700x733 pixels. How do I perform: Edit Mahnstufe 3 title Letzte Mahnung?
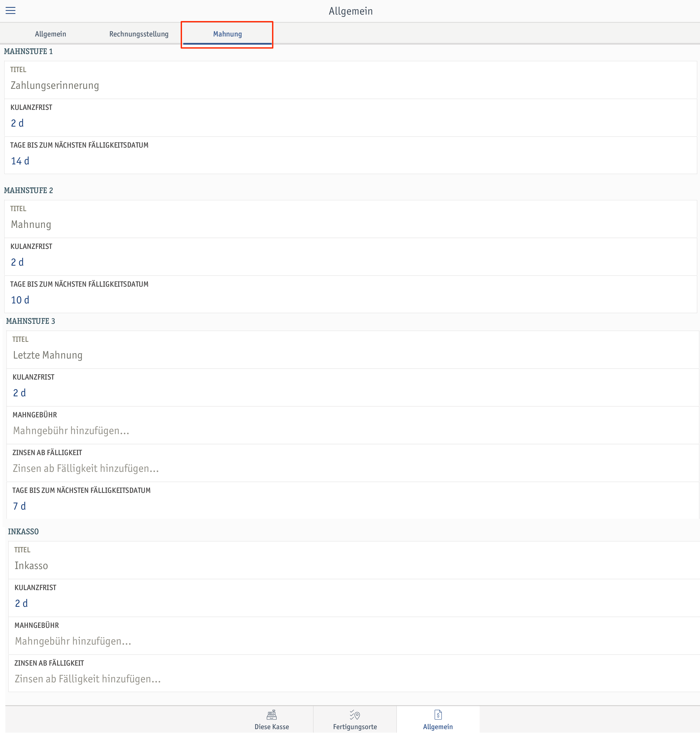pyautogui.click(x=353, y=350)
